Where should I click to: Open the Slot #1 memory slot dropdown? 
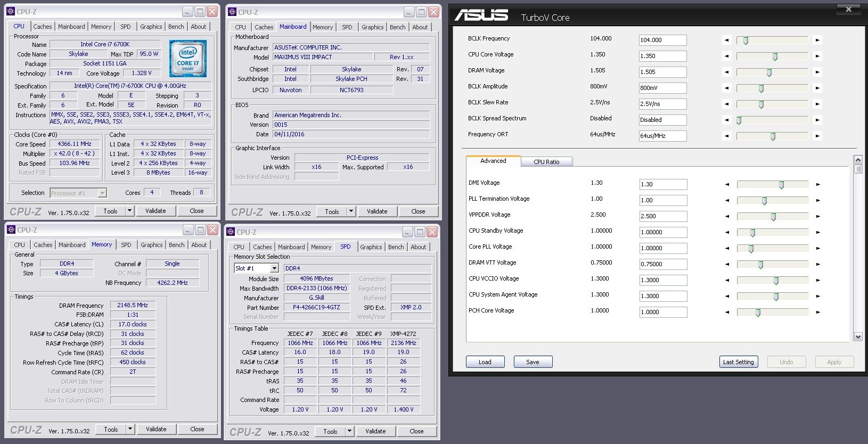(x=274, y=268)
